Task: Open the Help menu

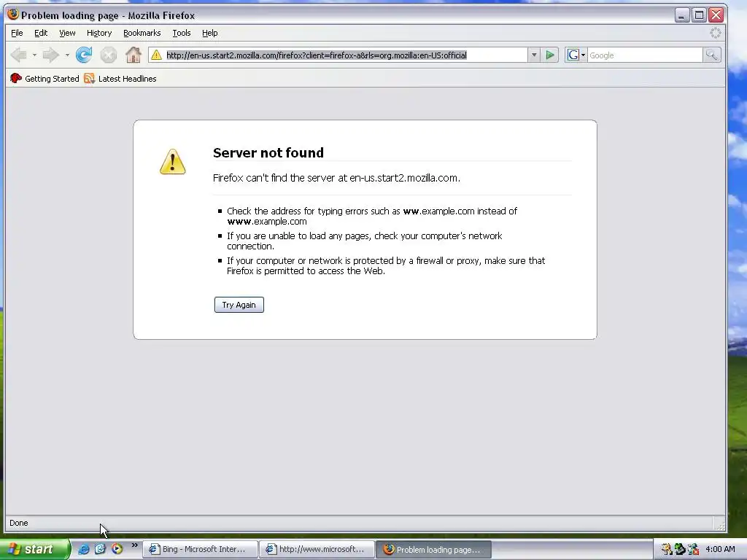Action: coord(209,33)
